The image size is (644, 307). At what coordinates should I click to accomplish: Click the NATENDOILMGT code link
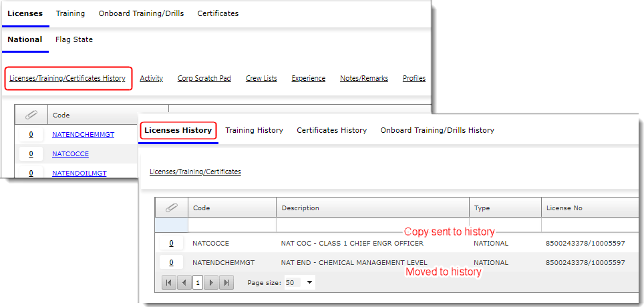click(x=79, y=173)
